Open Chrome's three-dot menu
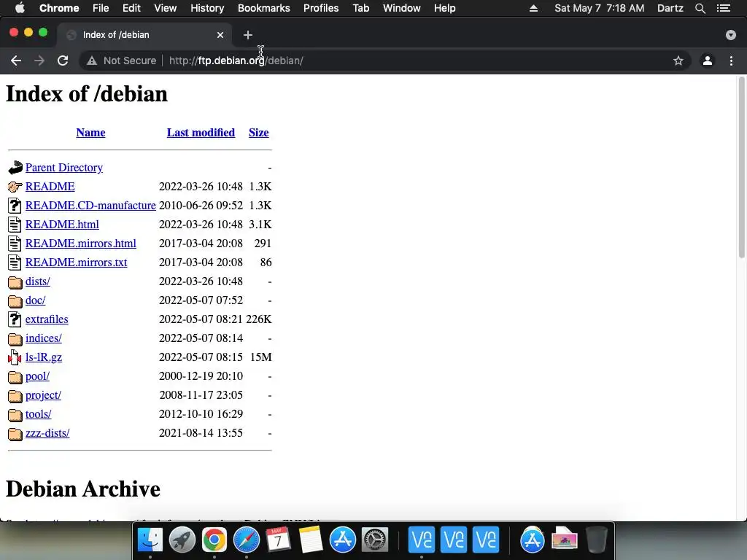This screenshot has height=560, width=747. [x=731, y=61]
